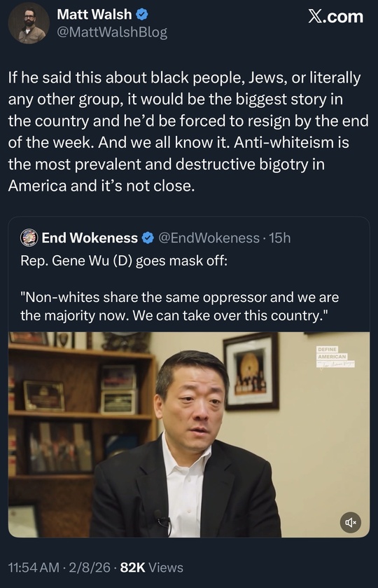Open the quoted tweet text about Rep. Gene Wu
Viewport: 378px width, 588px height.
click(x=124, y=260)
